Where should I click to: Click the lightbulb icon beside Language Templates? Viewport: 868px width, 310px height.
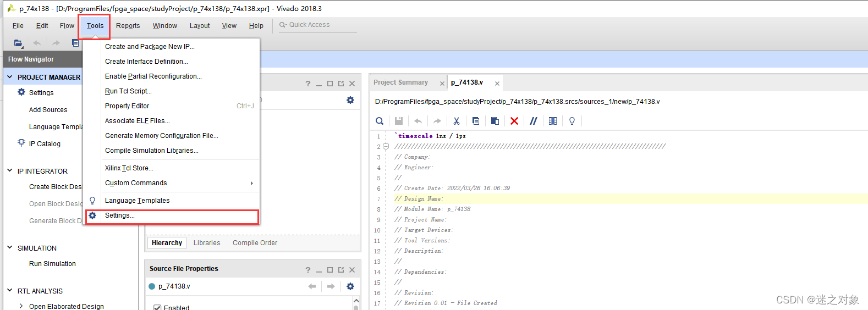click(x=92, y=201)
